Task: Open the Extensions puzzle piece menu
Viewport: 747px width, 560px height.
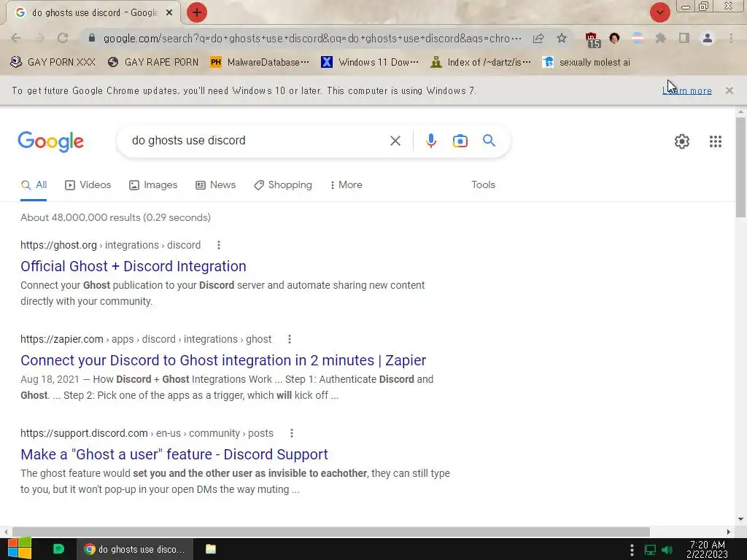Action: pyautogui.click(x=661, y=38)
